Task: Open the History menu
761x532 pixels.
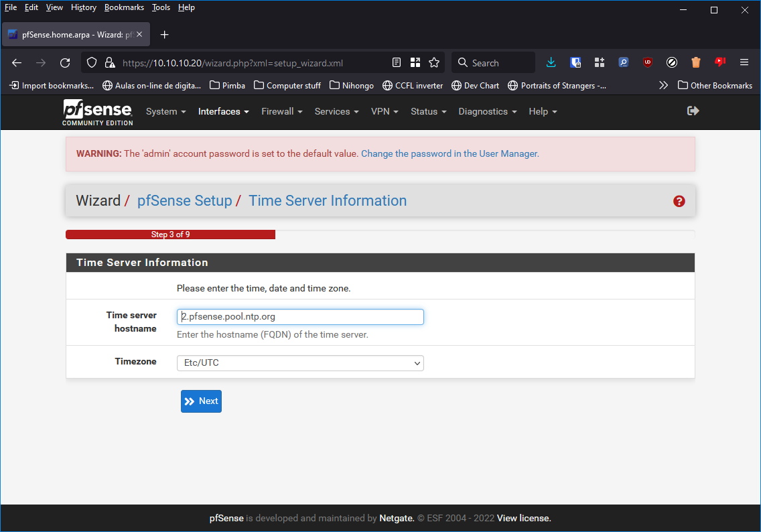Action: (x=83, y=7)
